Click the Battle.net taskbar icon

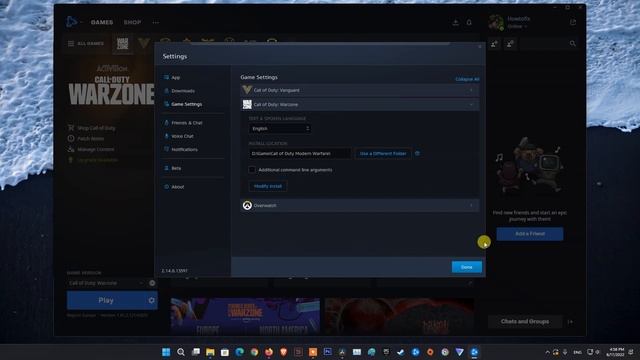[474, 352]
